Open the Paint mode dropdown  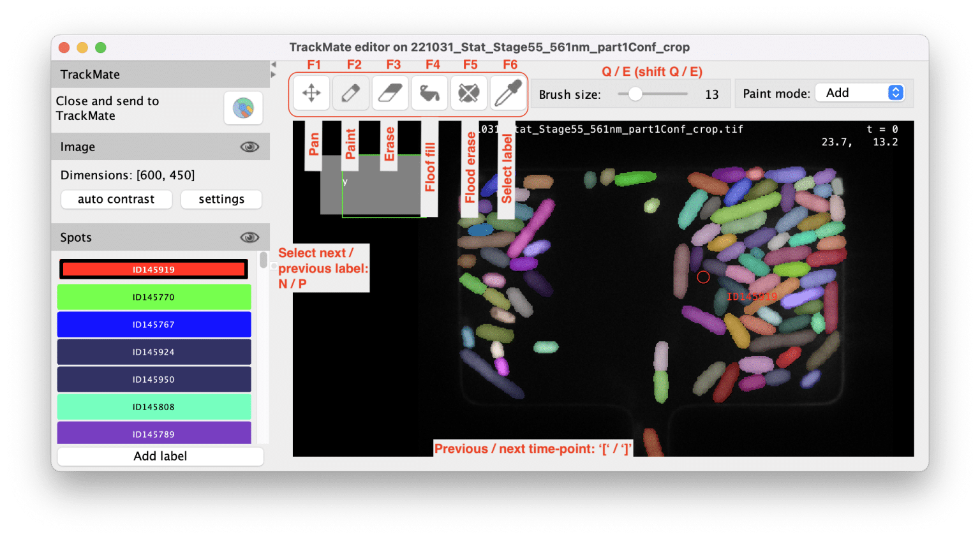tap(860, 92)
